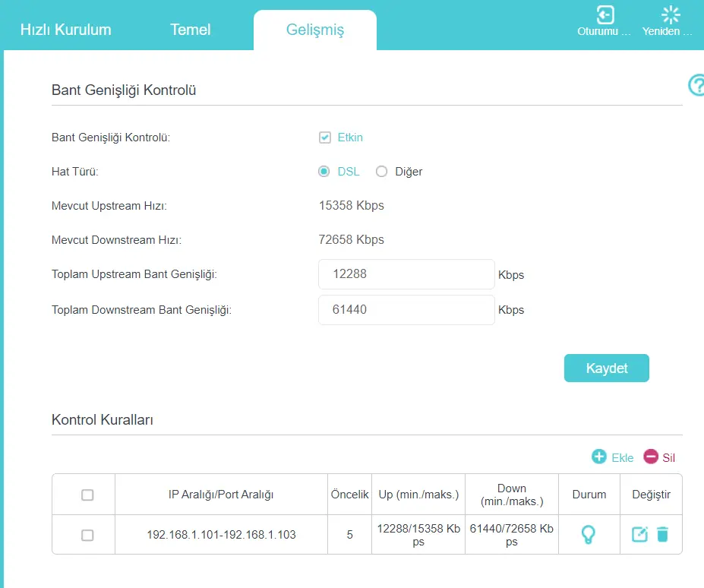Switch to Temel tab
This screenshot has width=704, height=588.
pos(191,30)
